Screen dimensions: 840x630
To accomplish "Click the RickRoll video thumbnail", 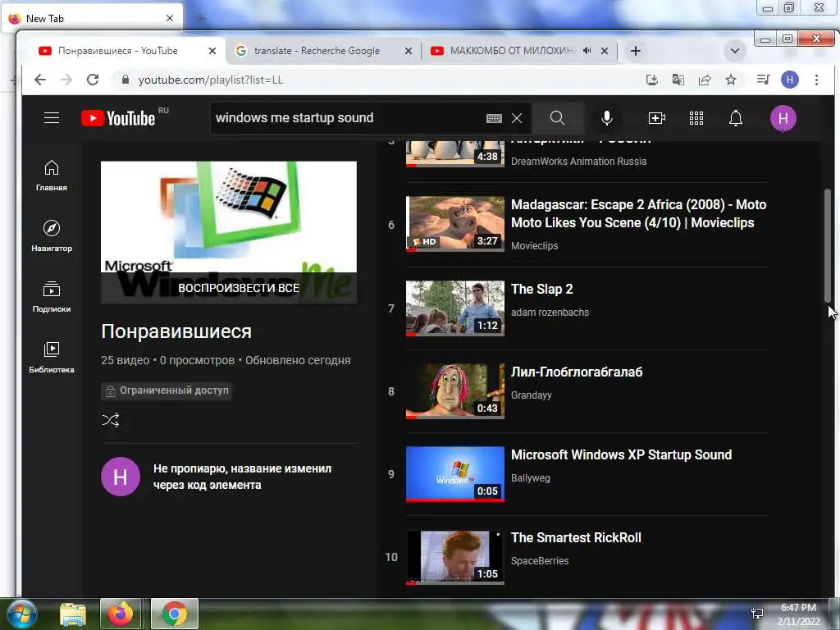I will [x=454, y=557].
